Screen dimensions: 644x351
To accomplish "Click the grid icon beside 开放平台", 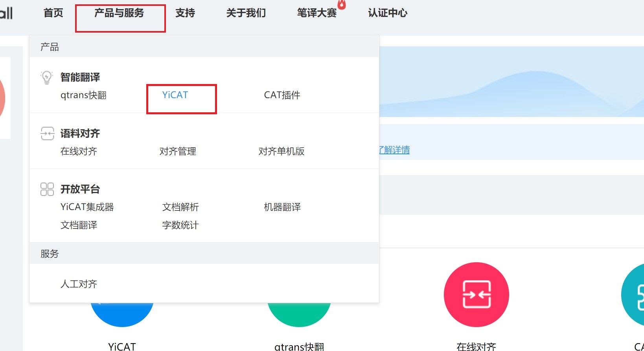I will 47,189.
